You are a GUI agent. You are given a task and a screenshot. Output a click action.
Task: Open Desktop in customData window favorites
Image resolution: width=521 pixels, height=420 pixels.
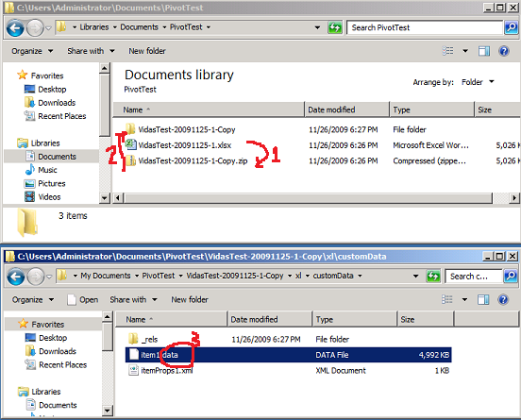click(x=46, y=338)
